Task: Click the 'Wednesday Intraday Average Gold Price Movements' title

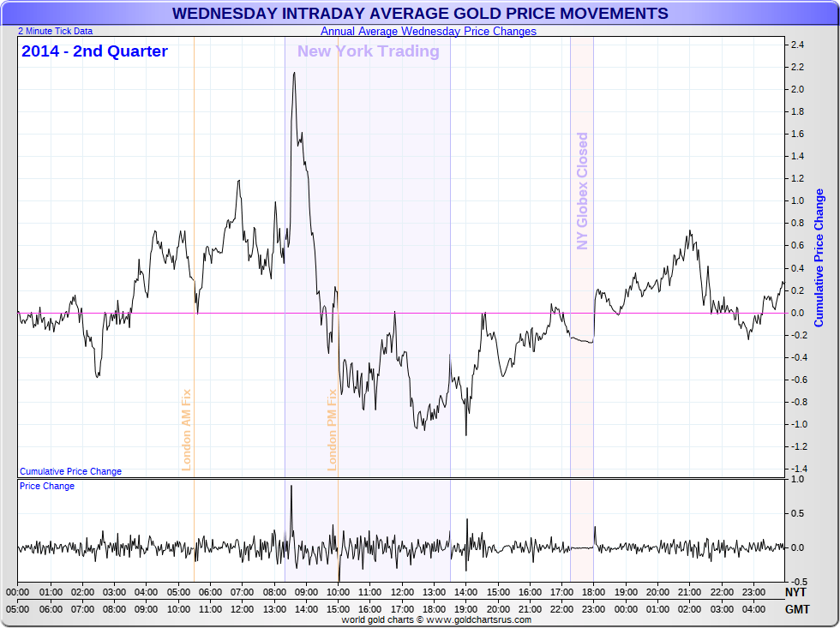Action: click(420, 14)
